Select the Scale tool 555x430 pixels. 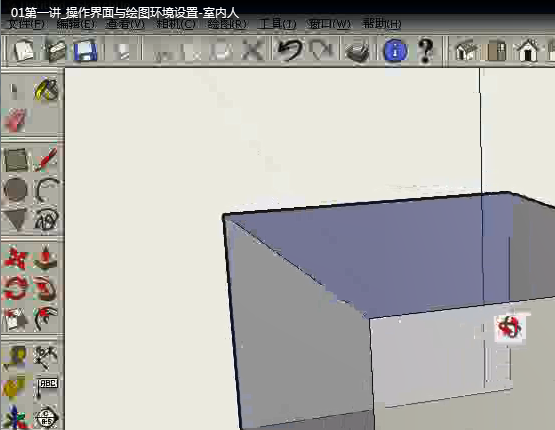[x=15, y=319]
